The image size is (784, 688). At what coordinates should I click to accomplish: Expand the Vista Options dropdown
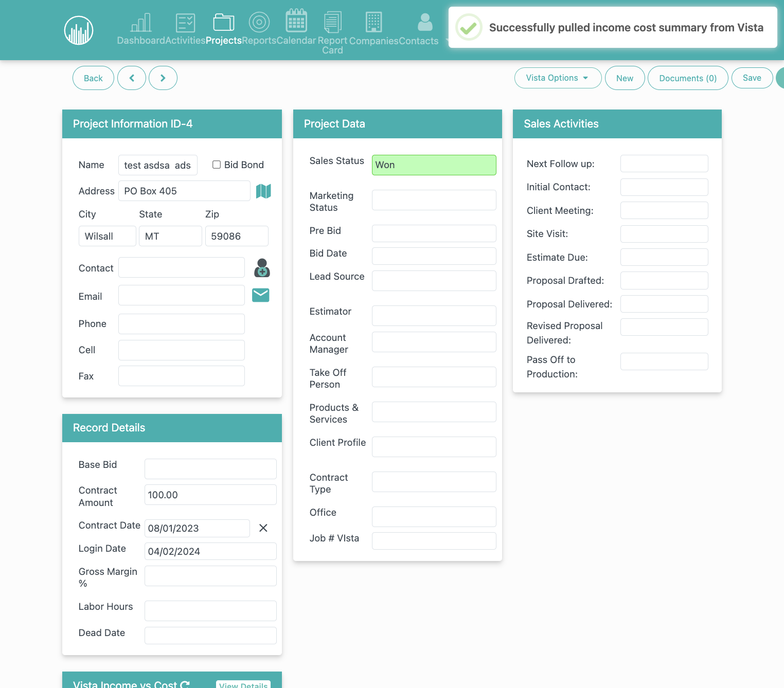coord(558,78)
